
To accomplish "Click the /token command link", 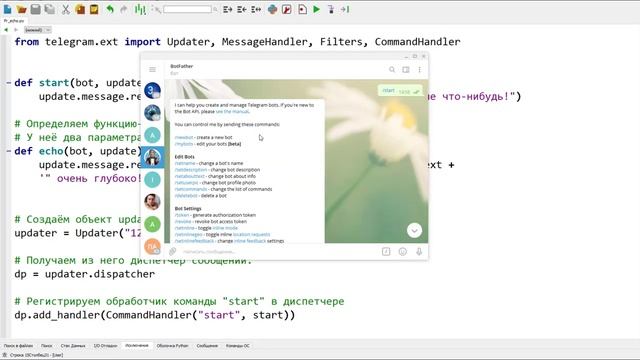I will pos(182,215).
